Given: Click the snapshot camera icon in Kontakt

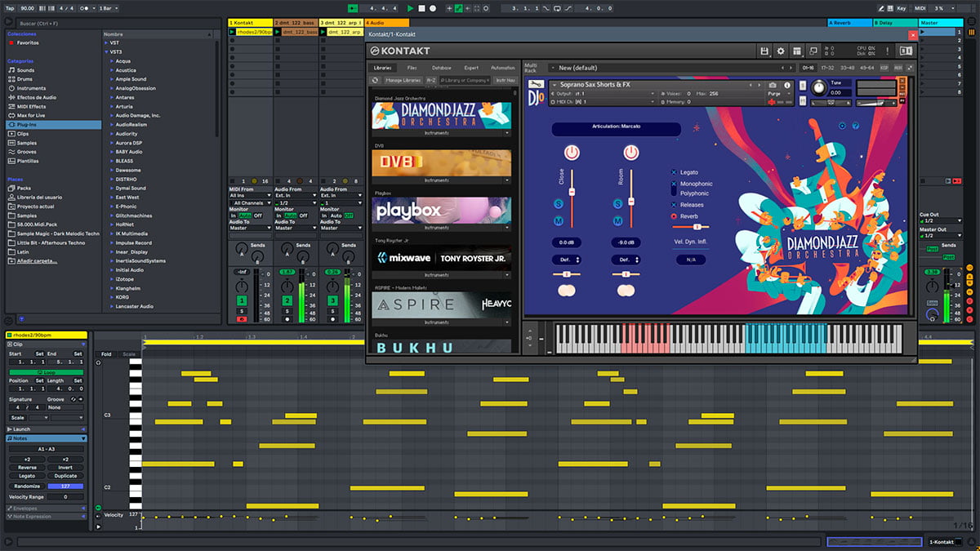Looking at the screenshot, I should (x=773, y=85).
